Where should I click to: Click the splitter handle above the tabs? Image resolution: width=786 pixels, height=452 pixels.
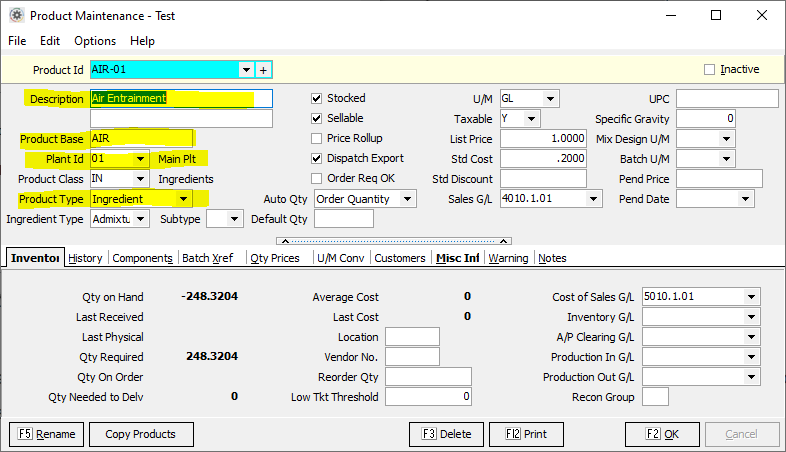[393, 240]
